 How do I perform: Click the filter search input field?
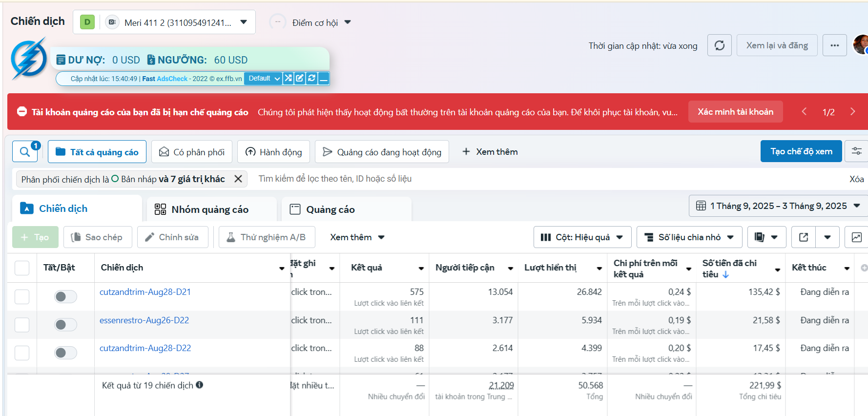click(x=547, y=179)
